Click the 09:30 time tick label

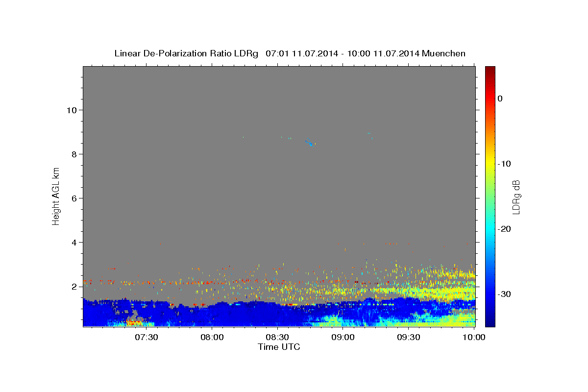pos(409,337)
